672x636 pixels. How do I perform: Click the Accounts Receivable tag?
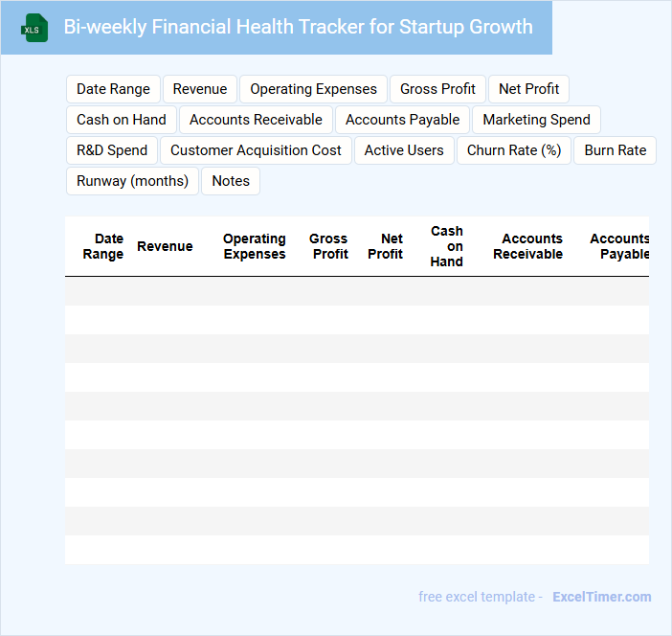256,120
